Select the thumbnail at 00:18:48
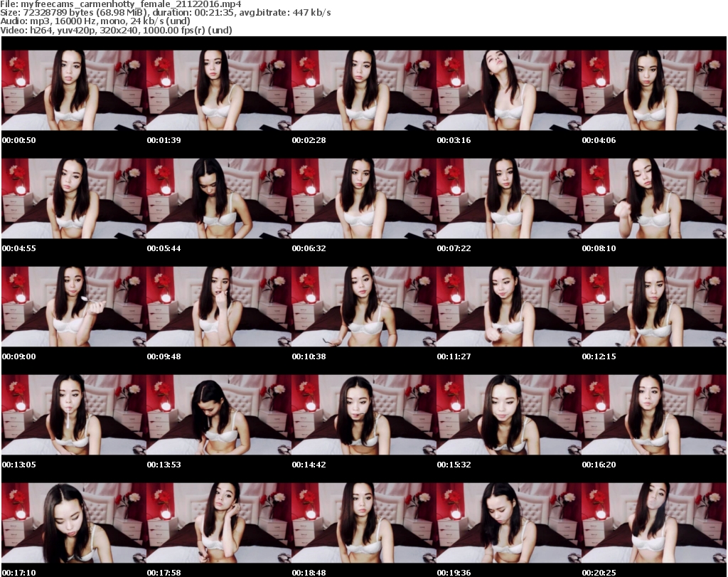728x577 pixels. click(x=363, y=523)
